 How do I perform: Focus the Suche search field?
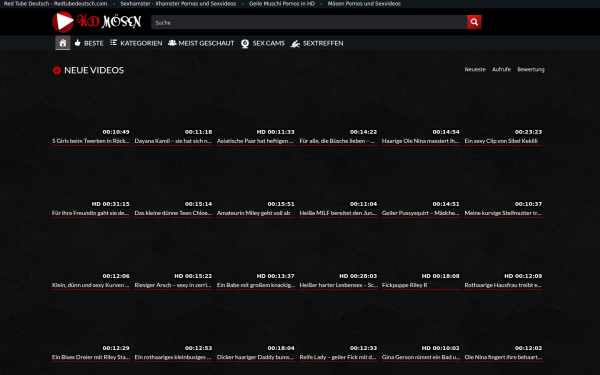coord(309,22)
